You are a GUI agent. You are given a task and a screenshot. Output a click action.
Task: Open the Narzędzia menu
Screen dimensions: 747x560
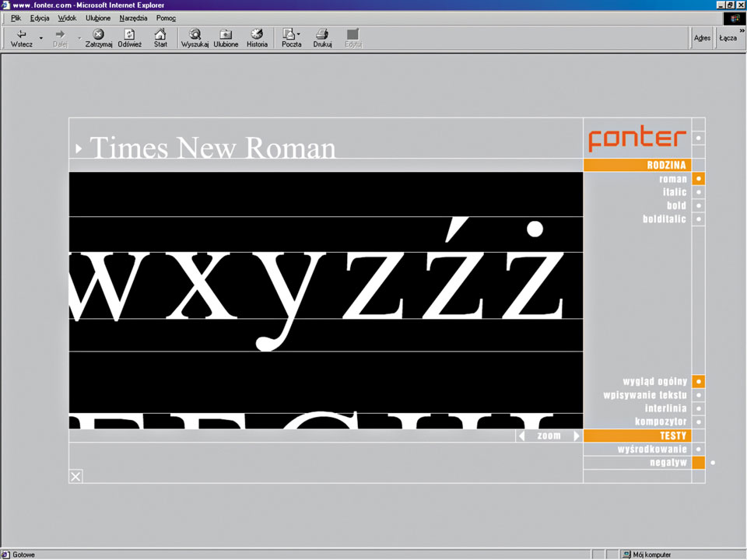[133, 18]
